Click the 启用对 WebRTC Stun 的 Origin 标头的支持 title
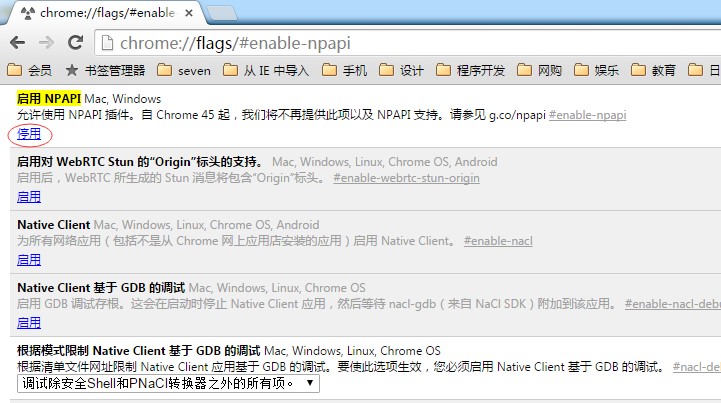 pos(141,161)
